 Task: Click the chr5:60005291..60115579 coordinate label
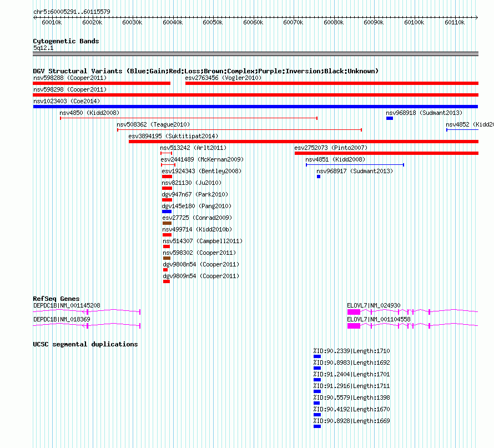pos(72,12)
